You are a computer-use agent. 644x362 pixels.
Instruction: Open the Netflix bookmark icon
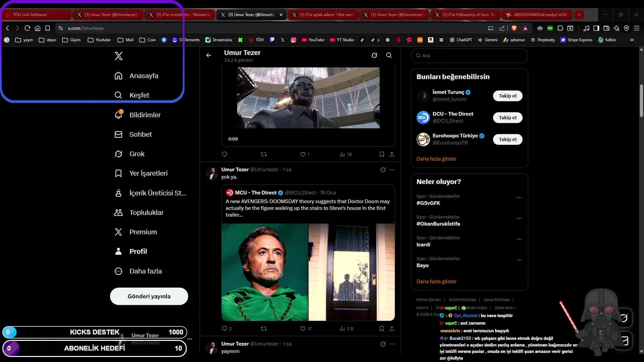click(x=398, y=40)
